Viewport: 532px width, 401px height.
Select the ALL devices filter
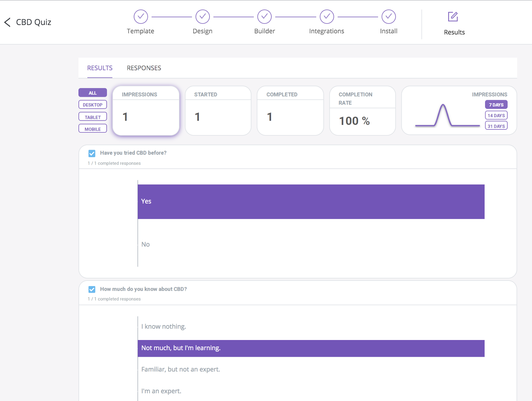pos(93,93)
